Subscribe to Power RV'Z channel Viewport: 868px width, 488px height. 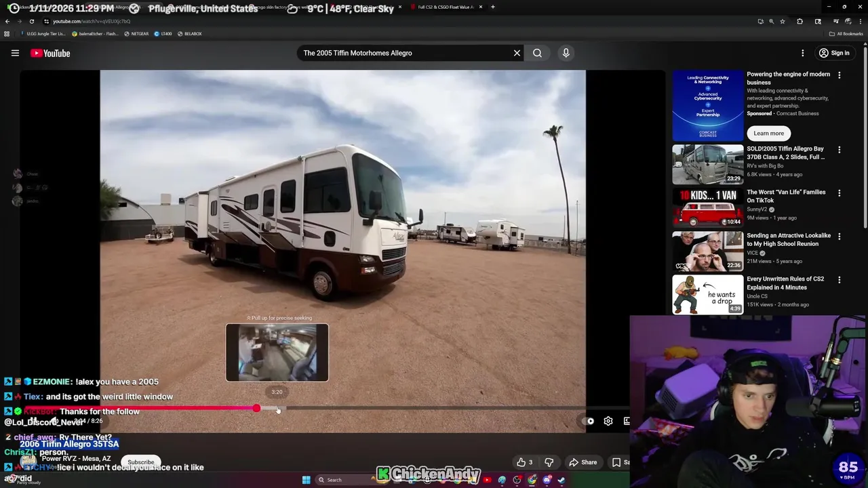[141, 462]
